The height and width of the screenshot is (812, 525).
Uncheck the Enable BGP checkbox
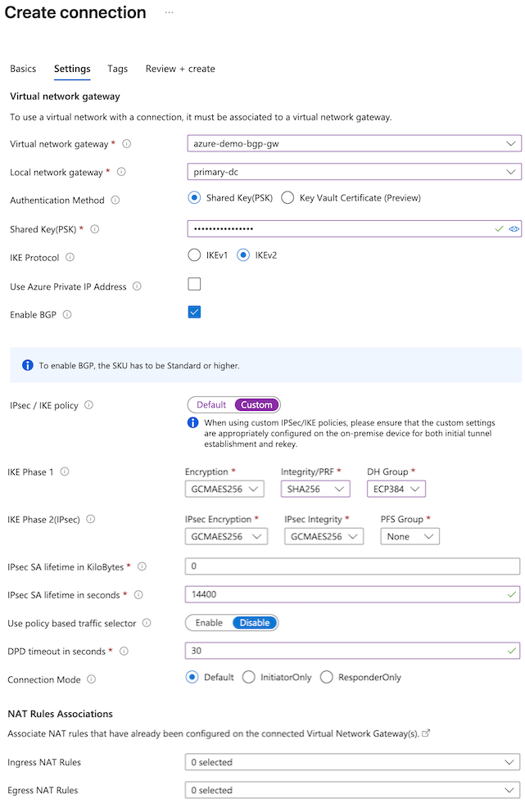click(194, 312)
